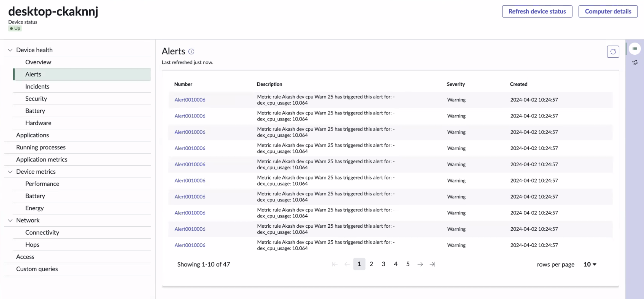The height and width of the screenshot is (299, 644).
Task: Click the Last refreshed just now text
Action: tap(187, 62)
